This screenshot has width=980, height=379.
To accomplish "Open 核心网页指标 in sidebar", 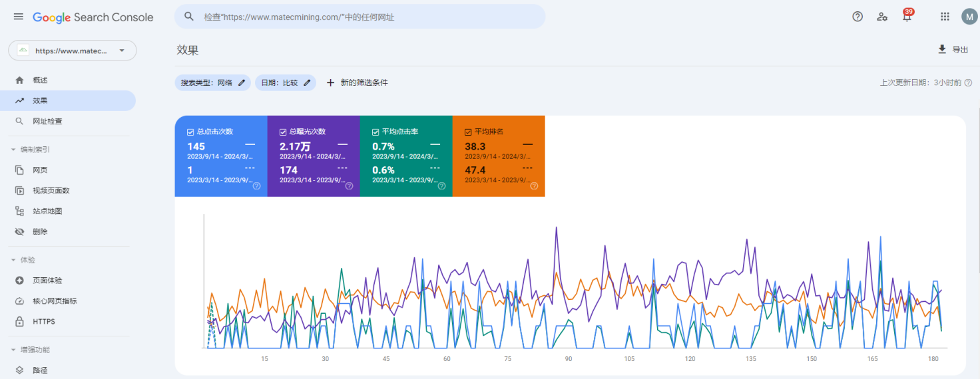I will coord(68,301).
